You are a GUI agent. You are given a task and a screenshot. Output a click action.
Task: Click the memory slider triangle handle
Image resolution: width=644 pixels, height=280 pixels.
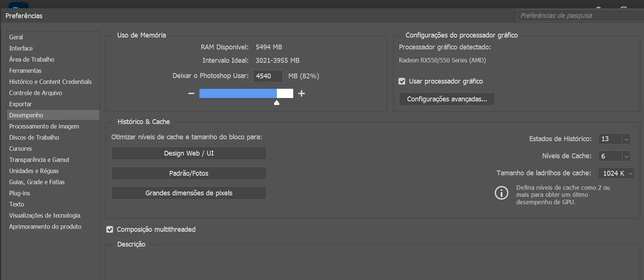pos(277,102)
